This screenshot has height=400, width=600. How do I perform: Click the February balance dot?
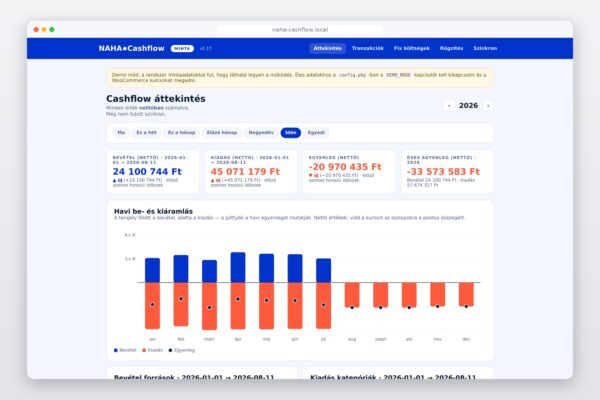coord(181,299)
